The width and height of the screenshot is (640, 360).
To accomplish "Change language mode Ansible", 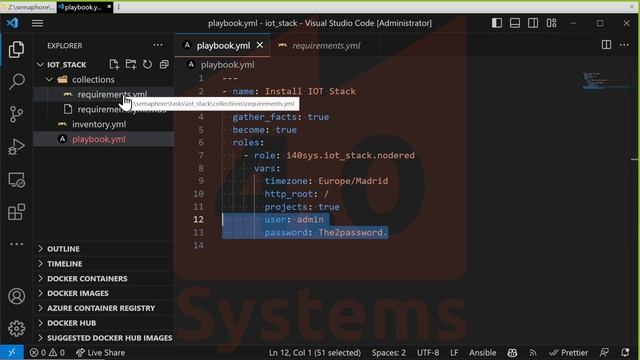I will click(x=482, y=353).
